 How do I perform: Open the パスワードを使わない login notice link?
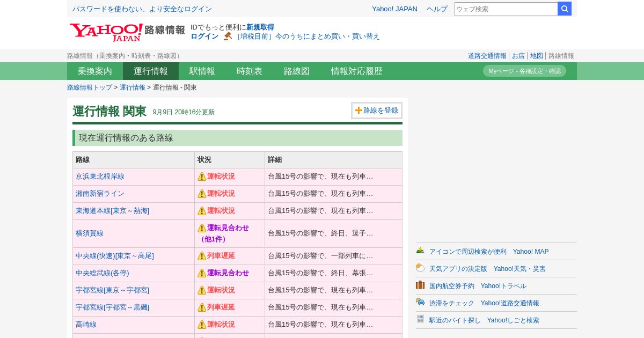[142, 9]
